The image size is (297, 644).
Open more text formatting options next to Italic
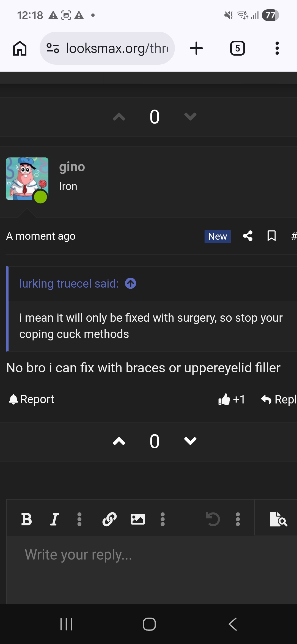[79, 519]
